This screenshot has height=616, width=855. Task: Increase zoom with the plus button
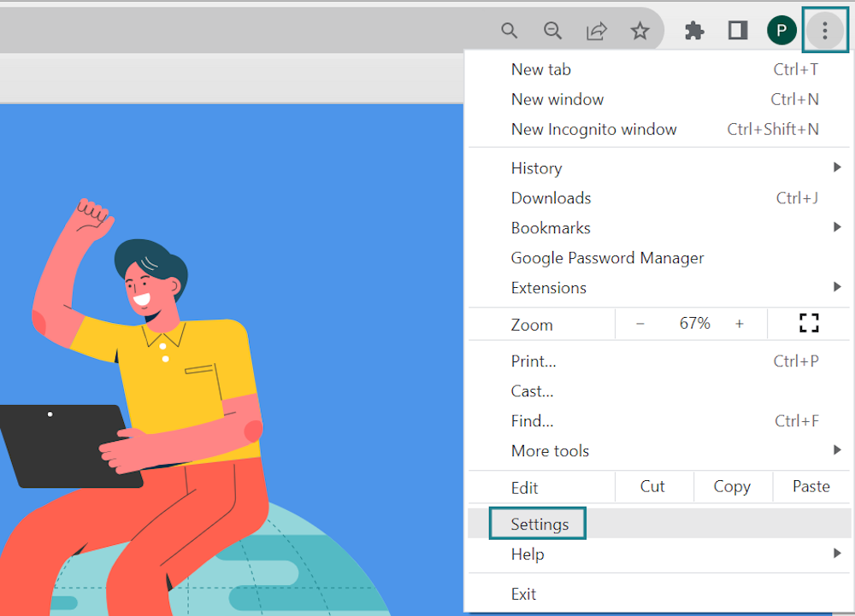tap(740, 324)
